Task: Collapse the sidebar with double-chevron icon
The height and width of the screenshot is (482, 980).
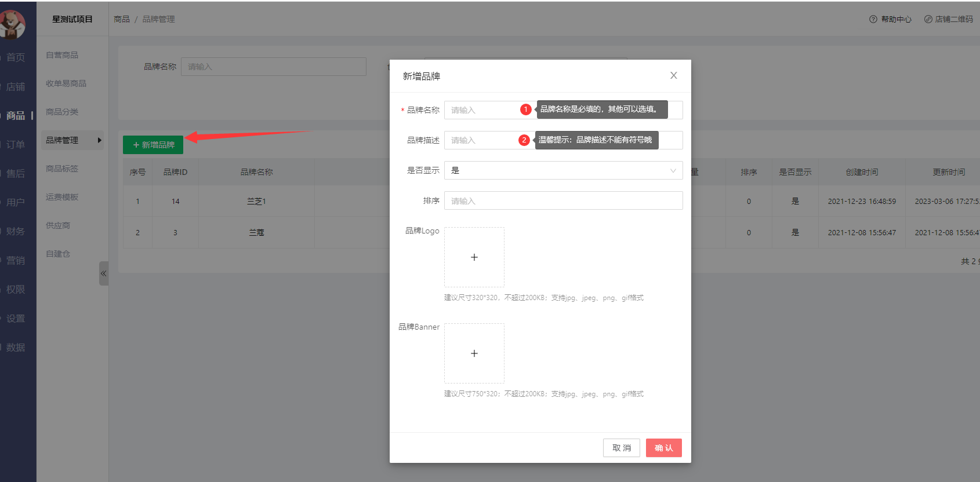Action: [x=103, y=273]
